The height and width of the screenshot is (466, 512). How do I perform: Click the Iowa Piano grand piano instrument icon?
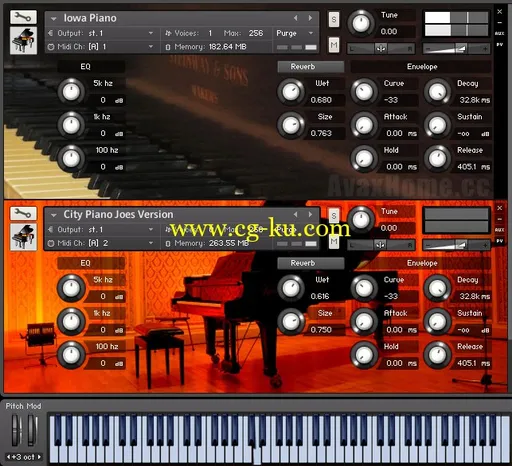coord(23,41)
